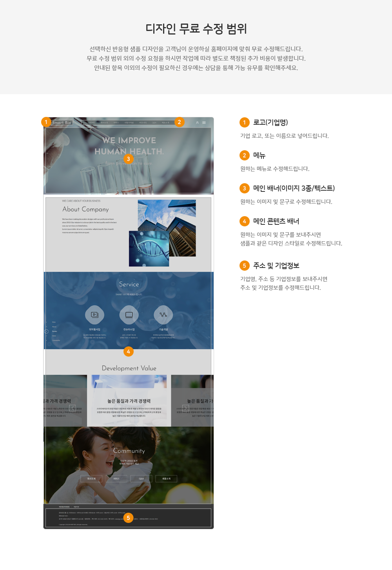
Task: Open the hamburger menu icon
Action: pyautogui.click(x=204, y=123)
